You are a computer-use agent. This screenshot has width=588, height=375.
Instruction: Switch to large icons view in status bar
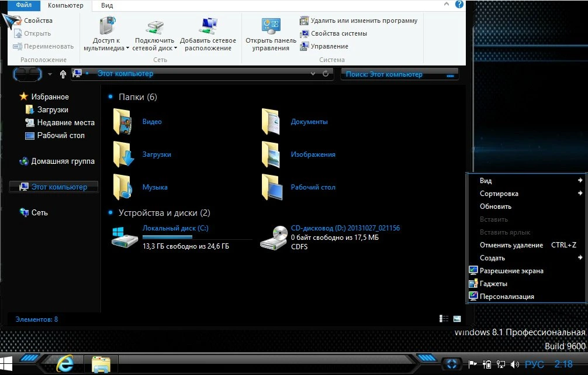point(456,319)
